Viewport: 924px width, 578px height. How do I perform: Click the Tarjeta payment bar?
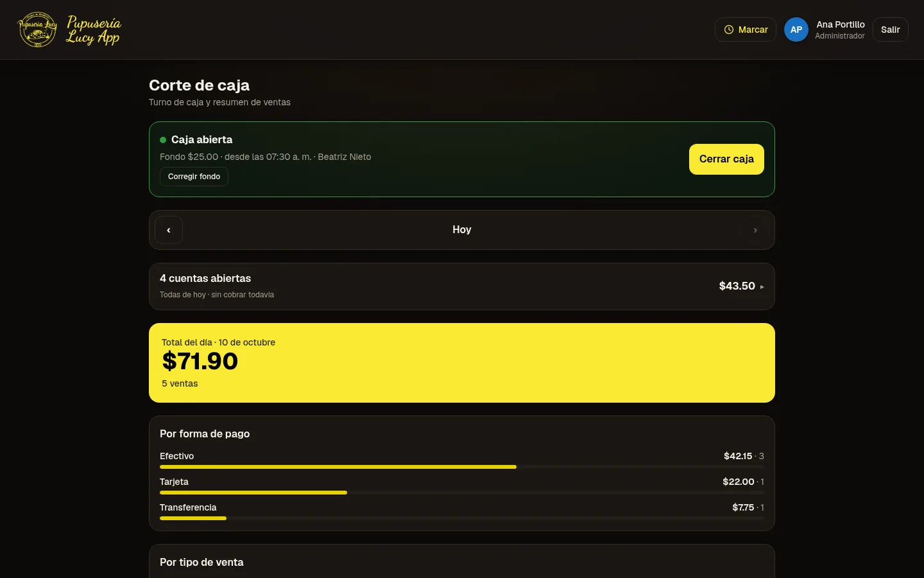(462, 493)
